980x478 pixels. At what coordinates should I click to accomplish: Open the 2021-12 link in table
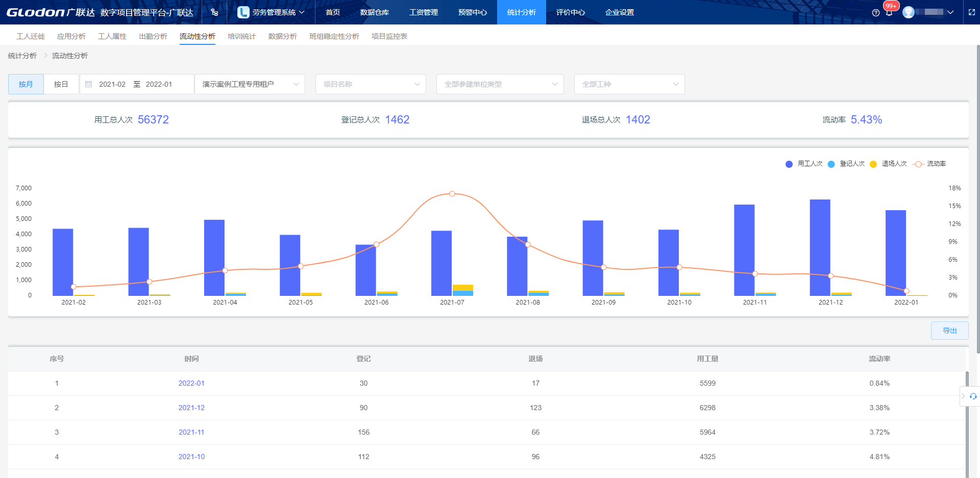point(191,408)
